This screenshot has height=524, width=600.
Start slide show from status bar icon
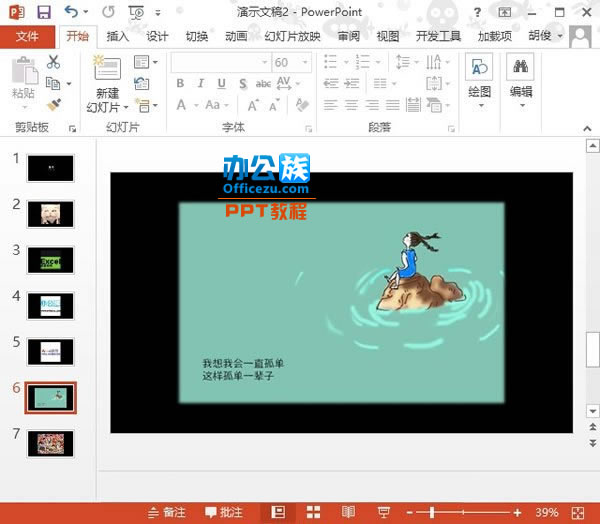click(x=383, y=512)
